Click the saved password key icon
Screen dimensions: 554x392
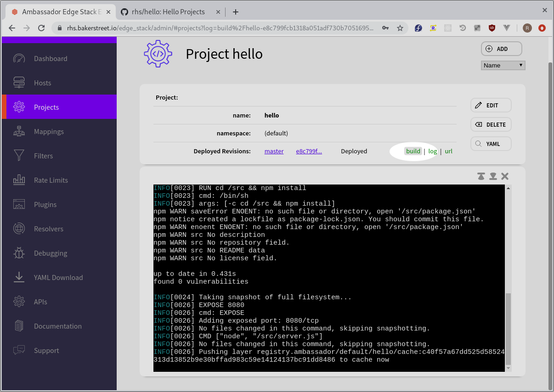pyautogui.click(x=386, y=28)
